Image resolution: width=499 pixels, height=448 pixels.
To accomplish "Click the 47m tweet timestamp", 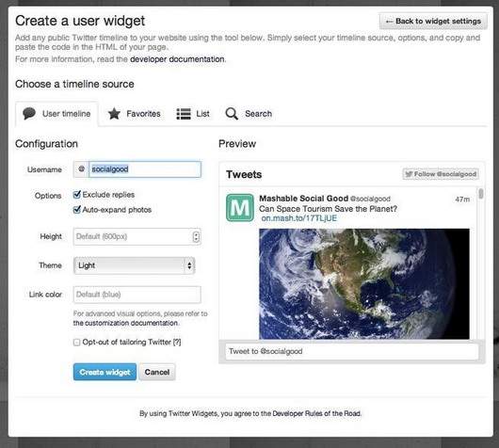I will 462,200.
